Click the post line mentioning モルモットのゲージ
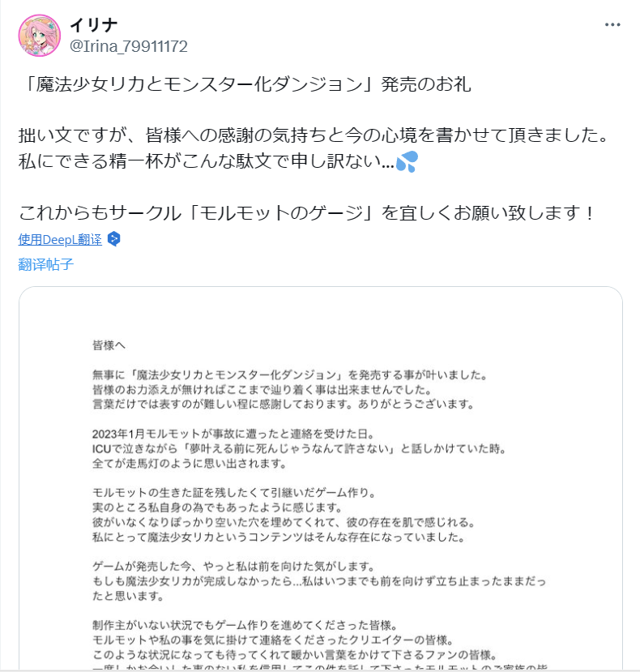Screen dimensions: 640x672 (x=308, y=213)
